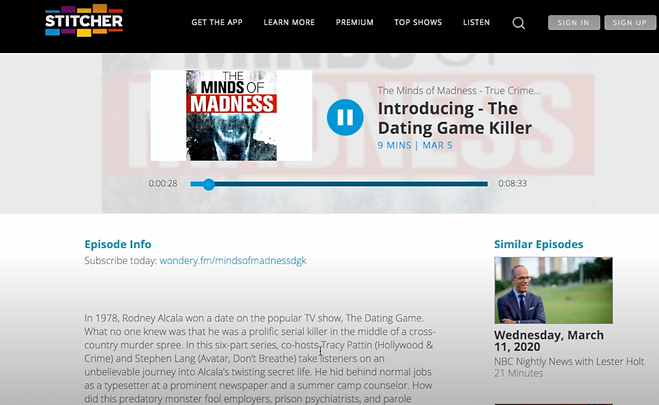
Task: Open The Minds of Madness cover art
Action: coord(231,115)
